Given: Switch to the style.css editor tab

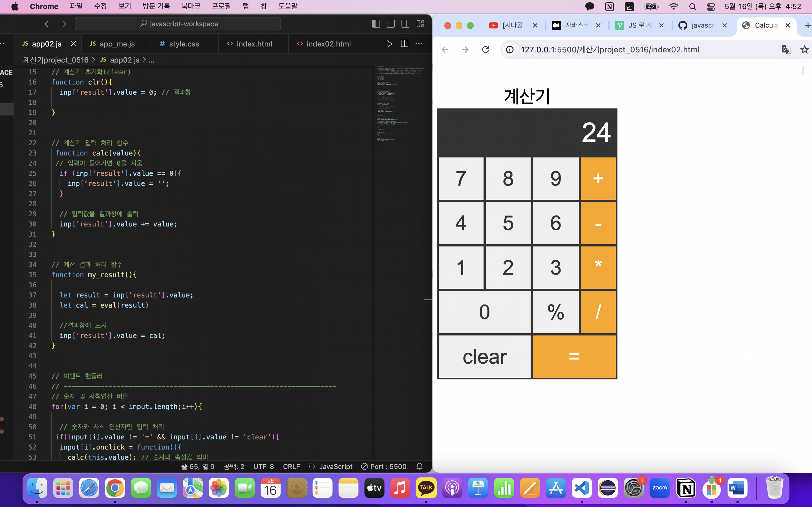Looking at the screenshot, I should tap(184, 44).
